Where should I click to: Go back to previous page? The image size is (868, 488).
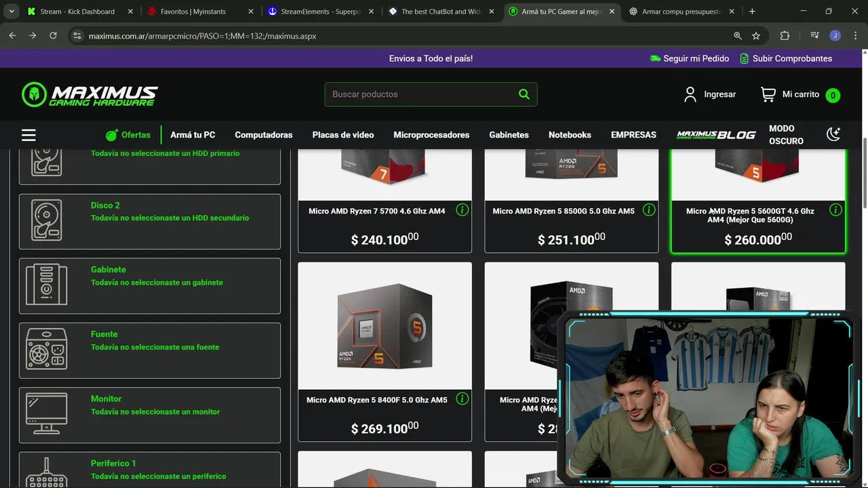click(12, 36)
